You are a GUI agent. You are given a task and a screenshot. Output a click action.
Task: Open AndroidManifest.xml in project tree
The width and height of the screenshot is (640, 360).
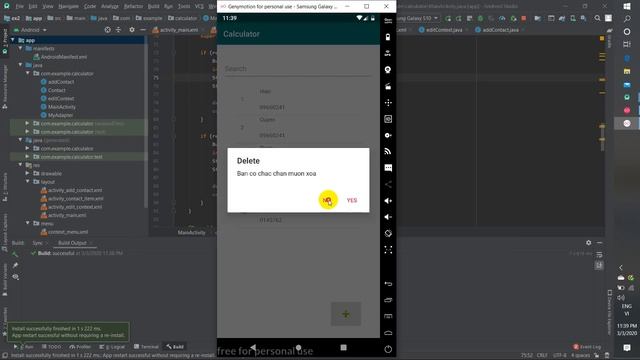[x=64, y=57]
